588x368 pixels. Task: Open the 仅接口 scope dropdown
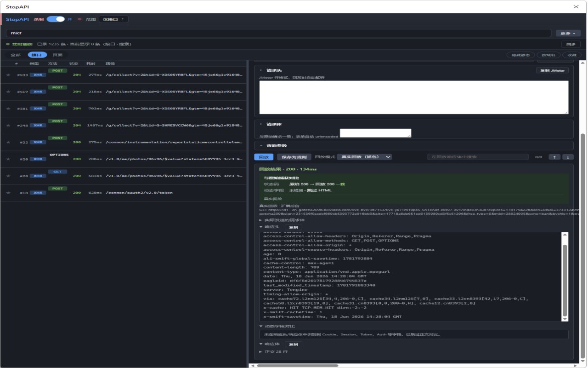coord(113,19)
